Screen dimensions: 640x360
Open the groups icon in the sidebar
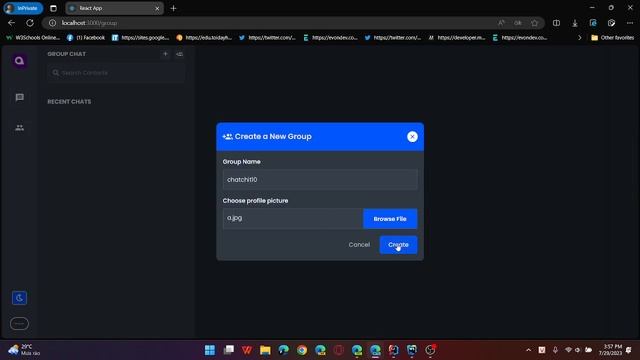[x=20, y=128]
